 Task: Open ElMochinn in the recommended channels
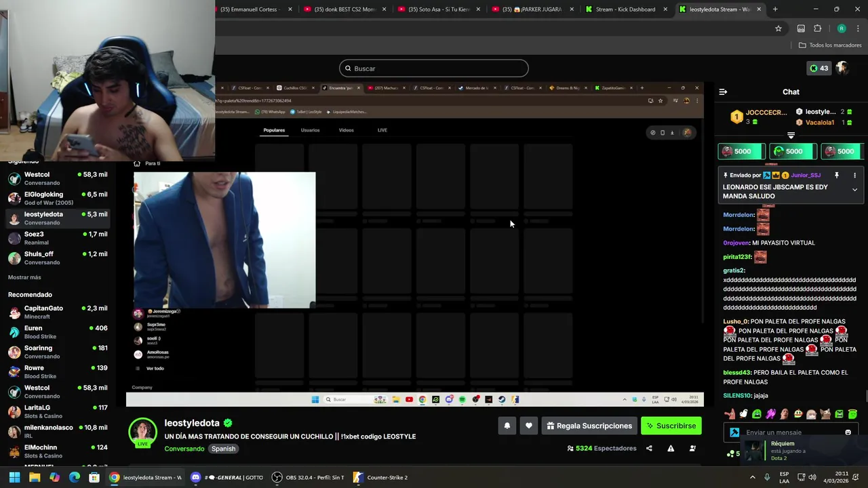pos(58,451)
